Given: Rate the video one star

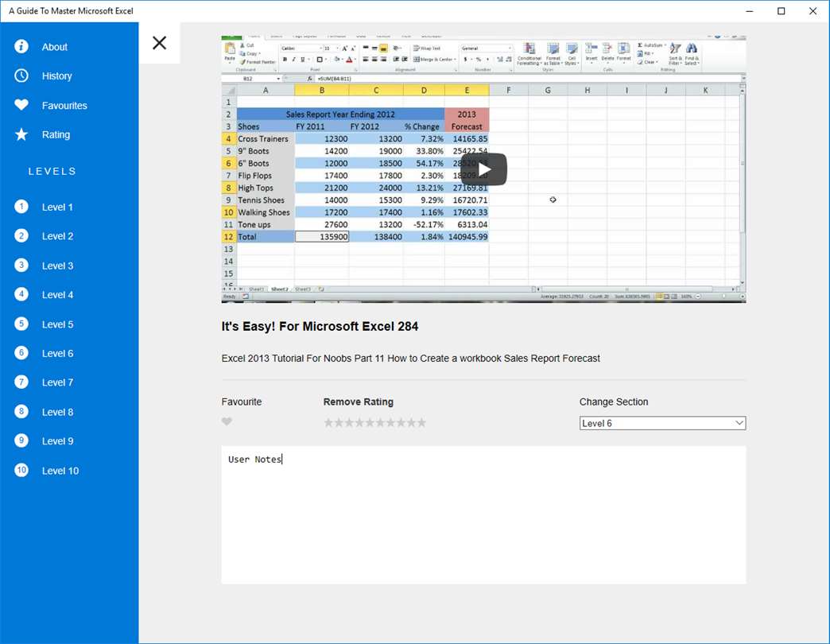Looking at the screenshot, I should 328,422.
